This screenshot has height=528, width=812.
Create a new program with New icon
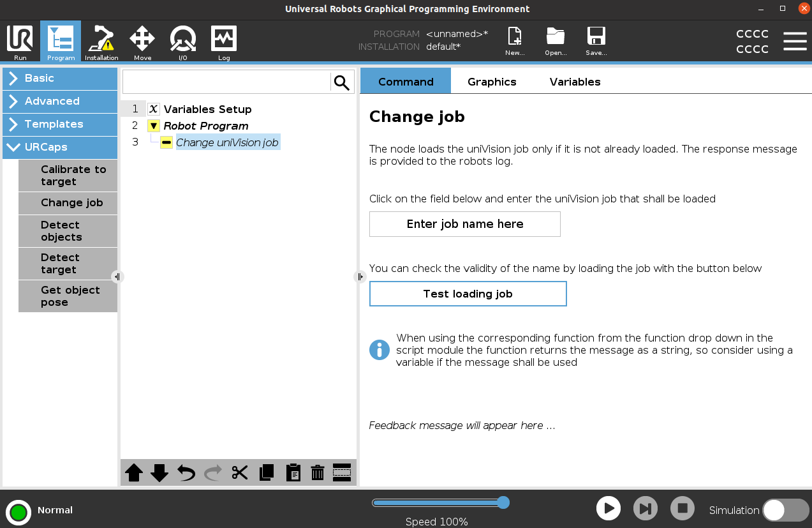[515, 42]
